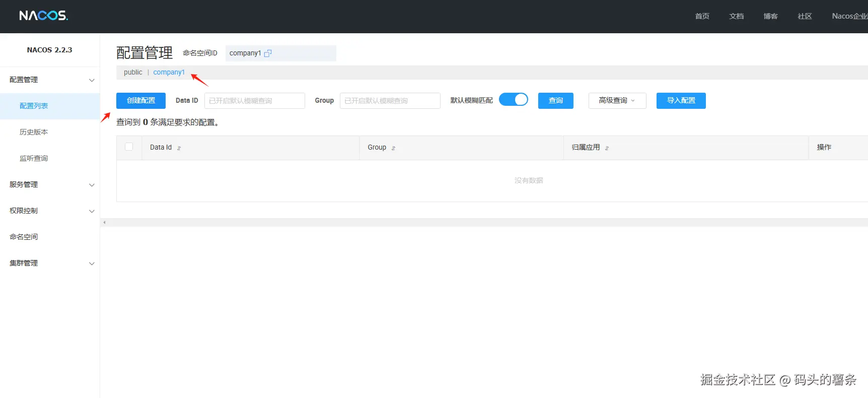The width and height of the screenshot is (868, 398).
Task: Focus the Data ID input field
Action: tap(255, 100)
